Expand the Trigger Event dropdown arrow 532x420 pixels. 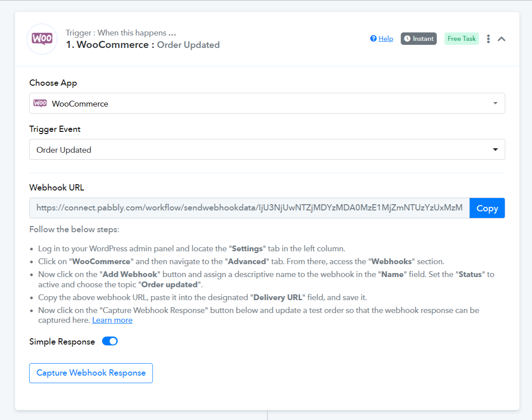[x=496, y=150]
